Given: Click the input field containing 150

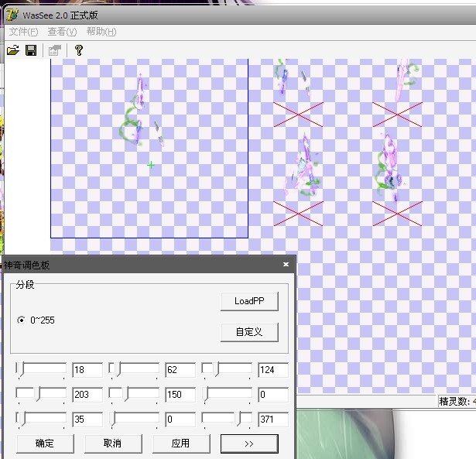Looking at the screenshot, I should [x=180, y=395].
